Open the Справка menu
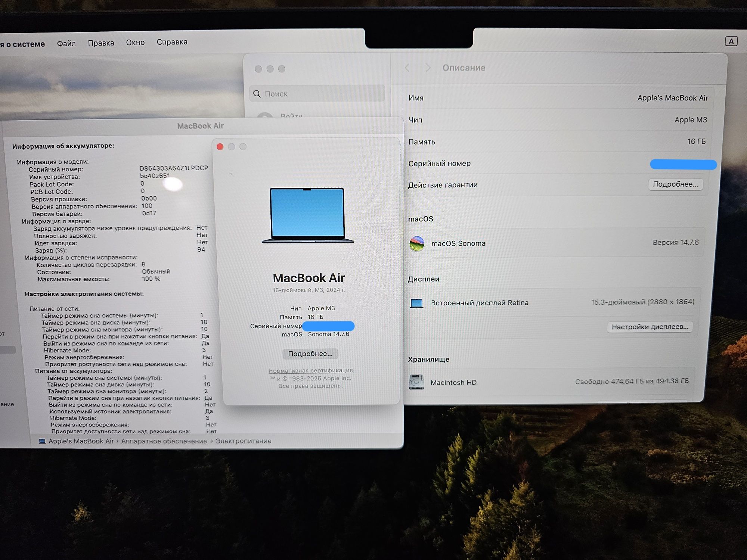Screen dimensions: 747x560 click(x=172, y=42)
